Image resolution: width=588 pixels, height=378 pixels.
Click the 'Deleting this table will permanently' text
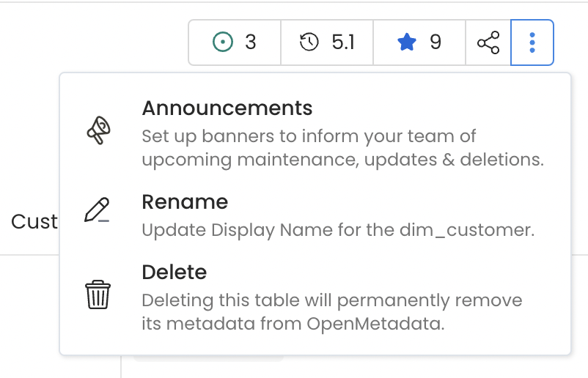[x=331, y=300]
